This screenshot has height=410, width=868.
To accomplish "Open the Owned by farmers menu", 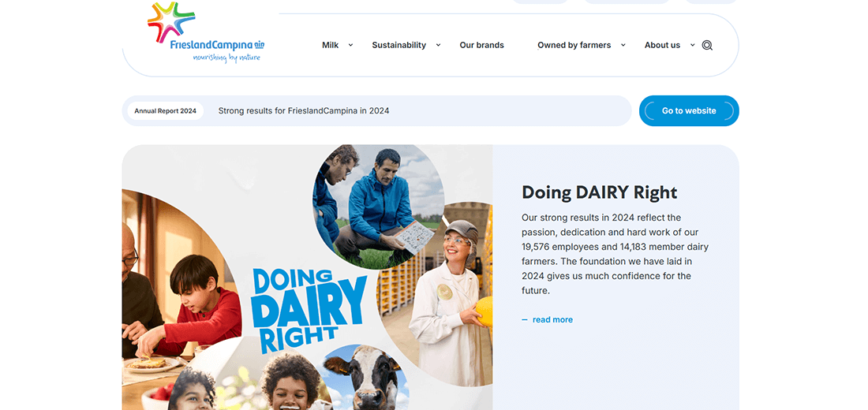I will (x=574, y=46).
